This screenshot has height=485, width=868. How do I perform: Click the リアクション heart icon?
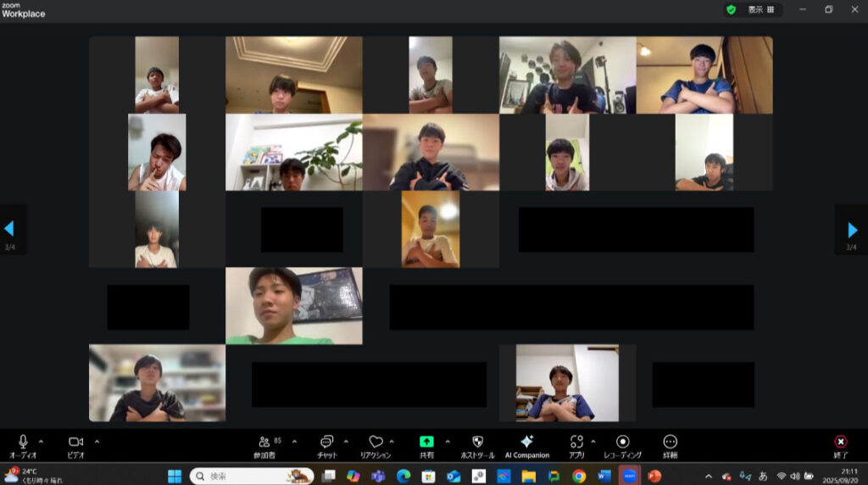(x=376, y=442)
